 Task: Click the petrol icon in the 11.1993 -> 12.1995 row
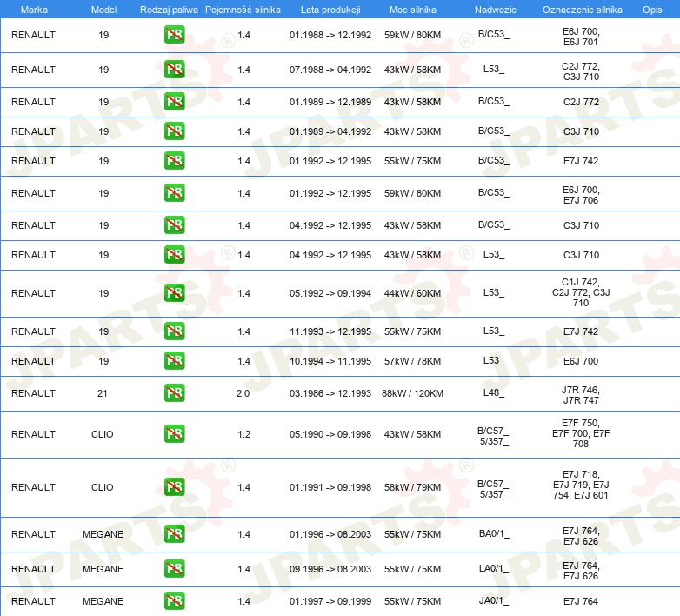click(174, 331)
